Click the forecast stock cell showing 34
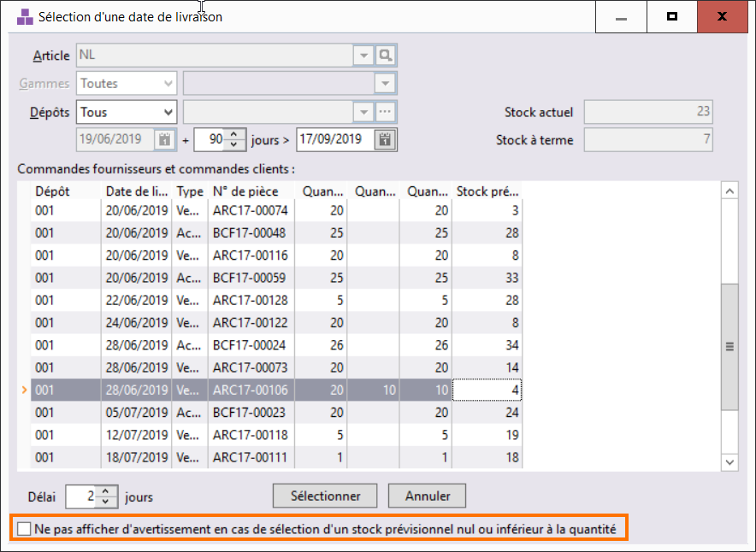This screenshot has height=552, width=756. point(487,345)
